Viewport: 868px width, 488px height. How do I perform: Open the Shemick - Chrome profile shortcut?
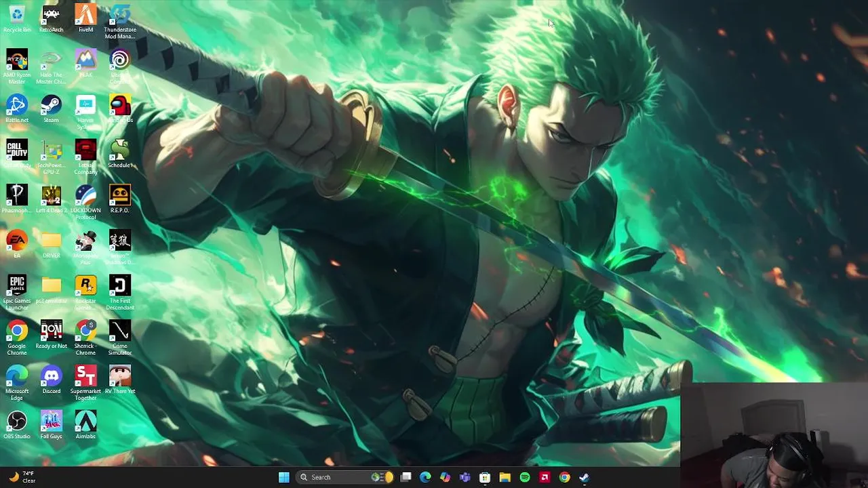(85, 338)
